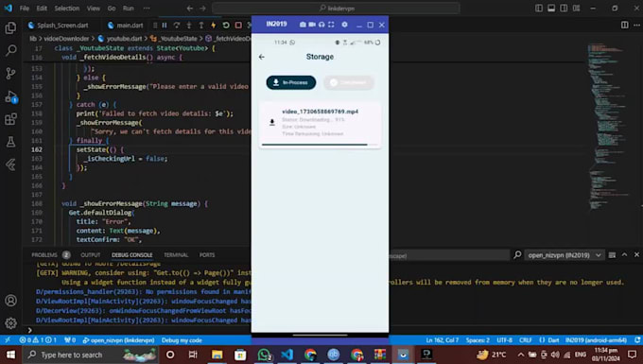Click the linkdervpn command center search
The image size is (643, 364).
(x=337, y=9)
